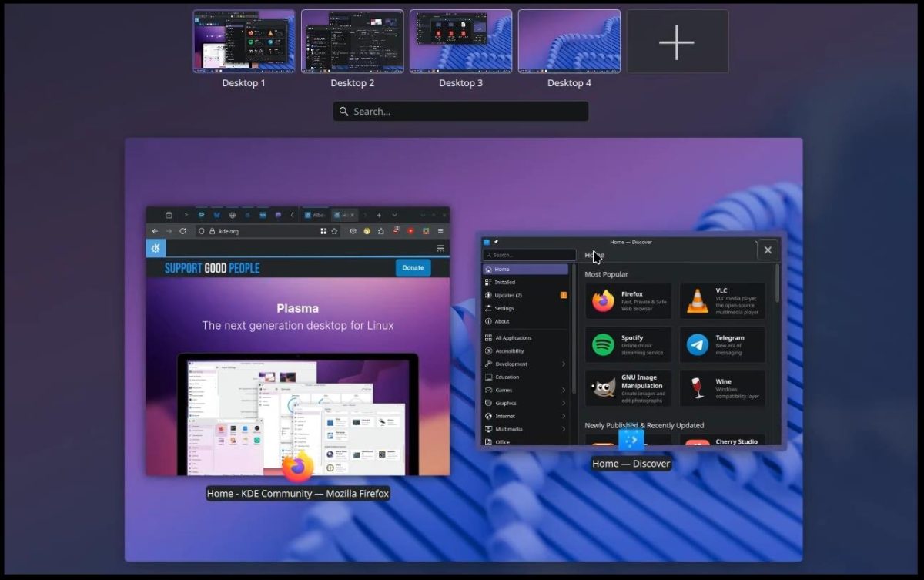Click the Most Popular heading in Discover
Image resolution: width=924 pixels, height=580 pixels.
[606, 274]
